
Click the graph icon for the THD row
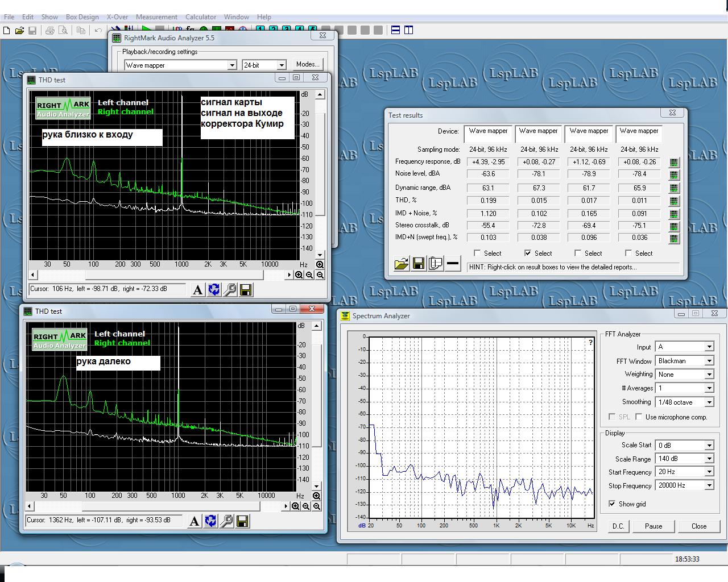pyautogui.click(x=674, y=201)
